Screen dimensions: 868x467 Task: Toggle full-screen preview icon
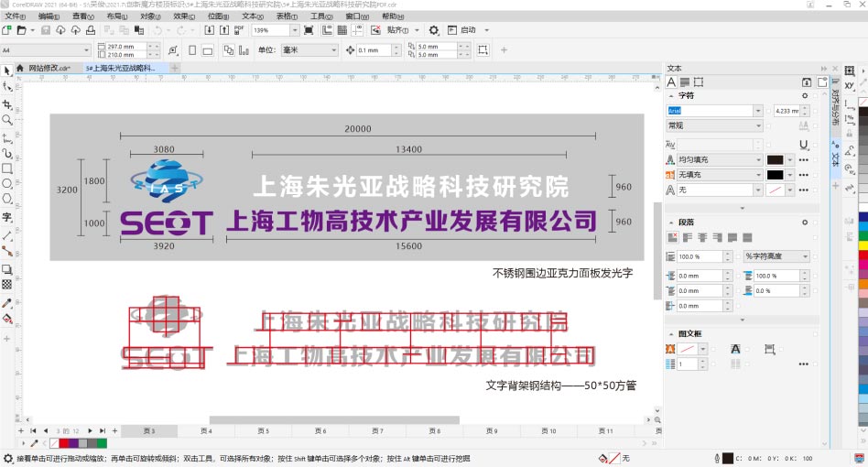(309, 30)
